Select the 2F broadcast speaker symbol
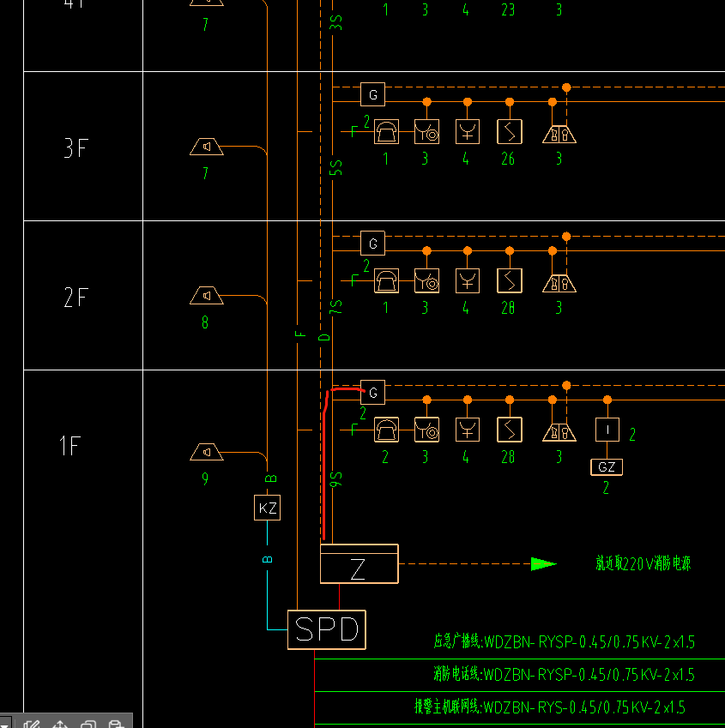The width and height of the screenshot is (725, 728). click(x=207, y=295)
